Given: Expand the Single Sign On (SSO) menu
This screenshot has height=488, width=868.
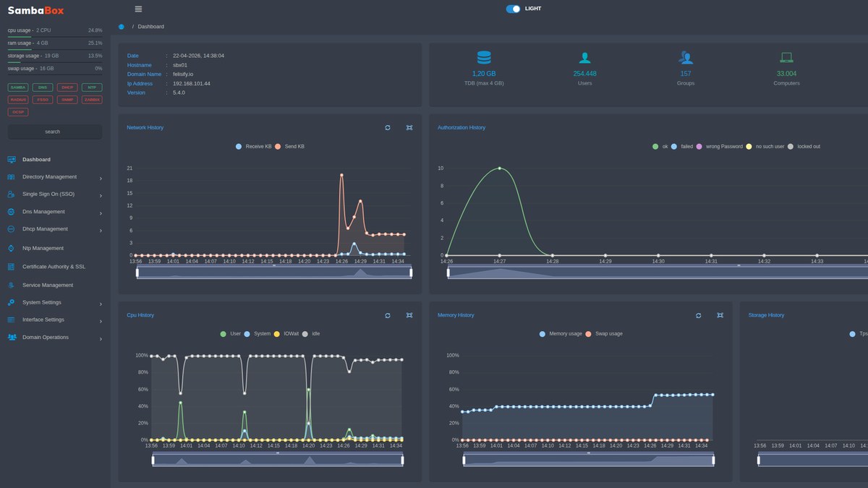Looking at the screenshot, I should point(55,194).
